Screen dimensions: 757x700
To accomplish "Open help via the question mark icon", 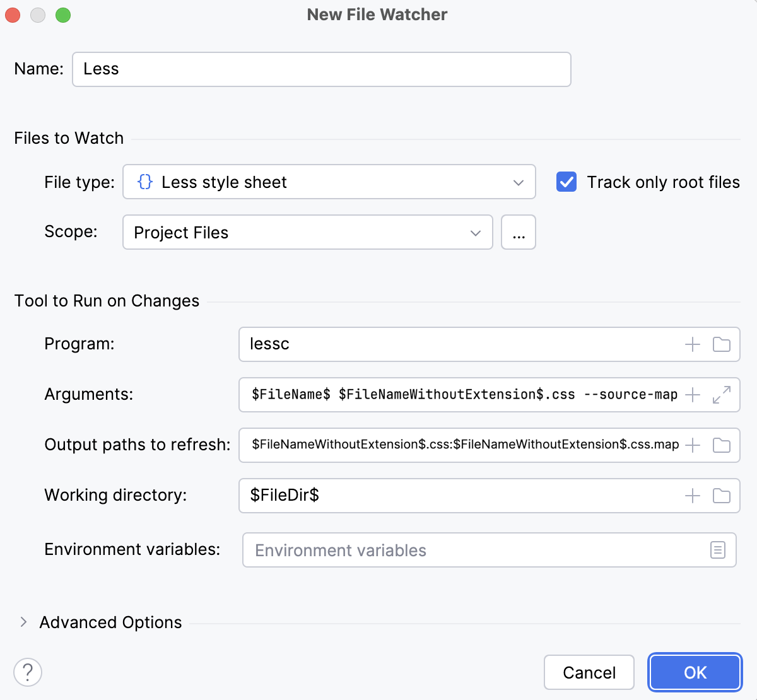I will point(28,672).
